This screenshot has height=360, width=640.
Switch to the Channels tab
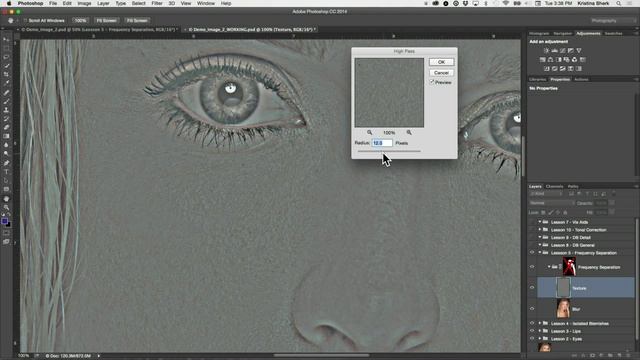pyautogui.click(x=554, y=187)
